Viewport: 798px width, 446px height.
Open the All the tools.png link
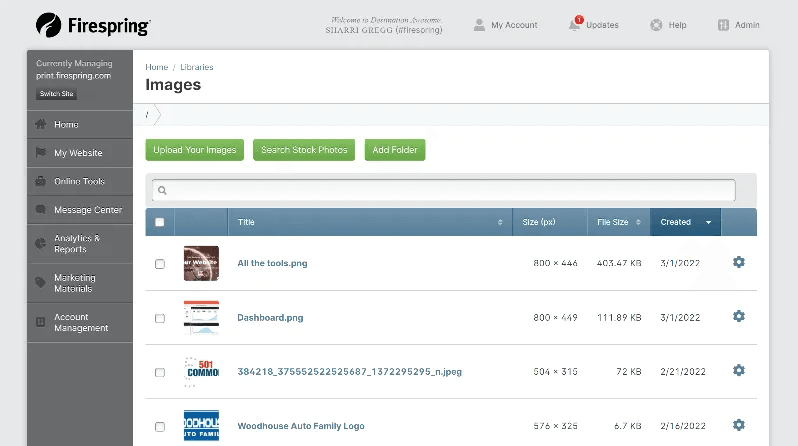pos(272,263)
